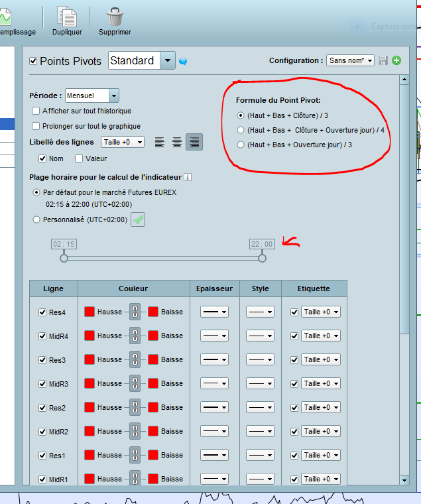Open info icon next to Plage horaire
Image resolution: width=421 pixels, height=504 pixels.
tap(188, 177)
